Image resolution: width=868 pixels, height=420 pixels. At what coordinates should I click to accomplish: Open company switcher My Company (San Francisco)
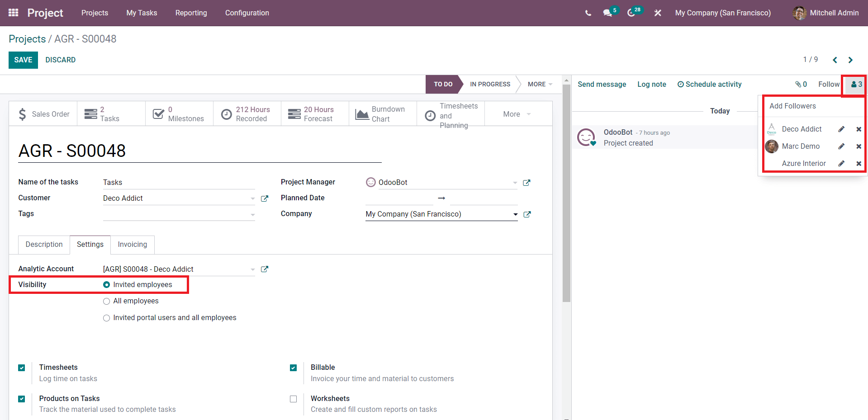pos(723,13)
